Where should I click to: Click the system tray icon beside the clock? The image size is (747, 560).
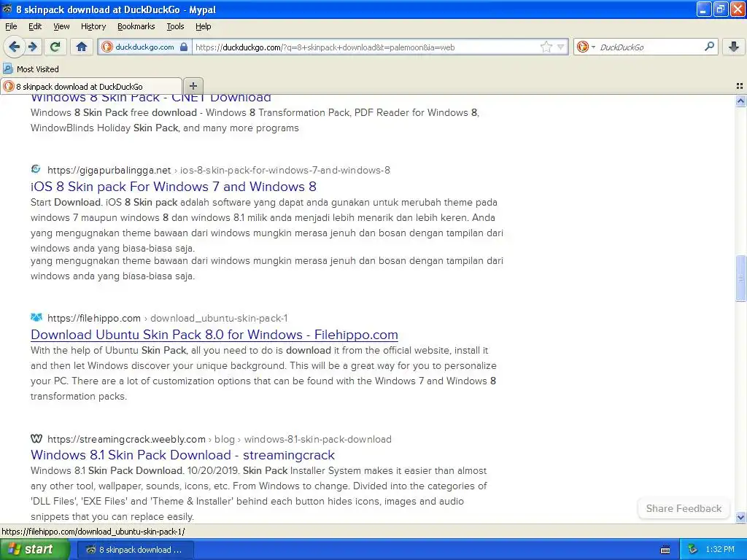tap(692, 550)
